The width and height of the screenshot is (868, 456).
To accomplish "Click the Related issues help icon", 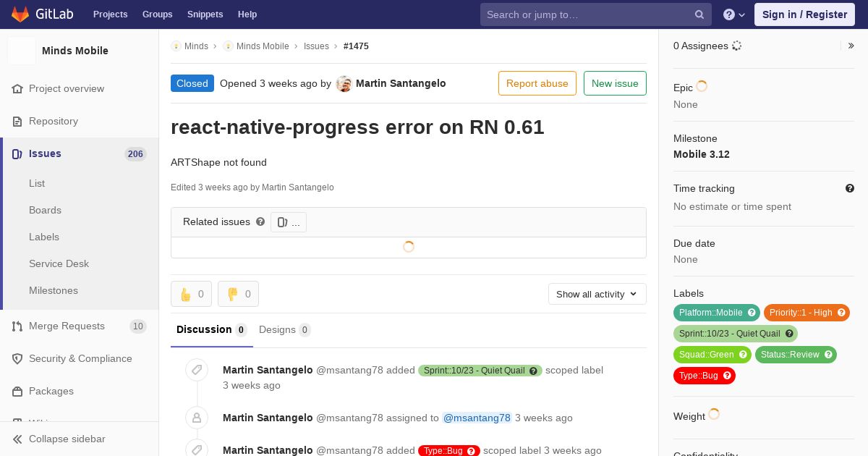I will (260, 221).
